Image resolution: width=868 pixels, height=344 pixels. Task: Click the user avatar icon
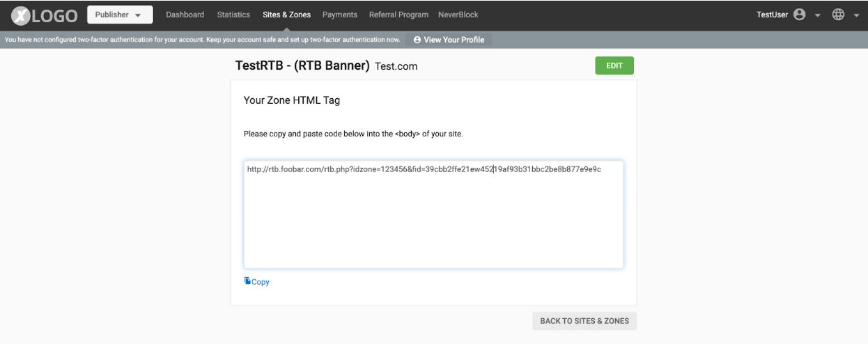point(799,15)
